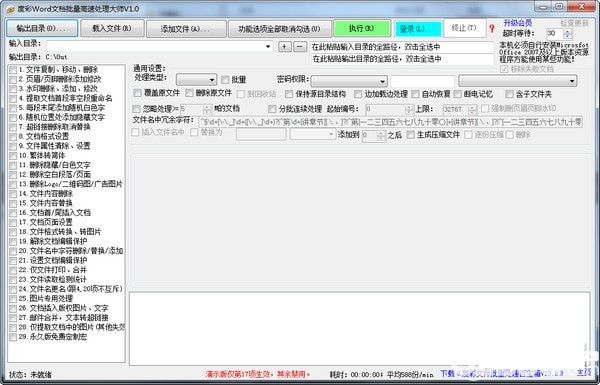The height and width of the screenshot is (385, 600).
Task: Tick the 生成压缩文件 checkbox
Action: click(x=410, y=135)
